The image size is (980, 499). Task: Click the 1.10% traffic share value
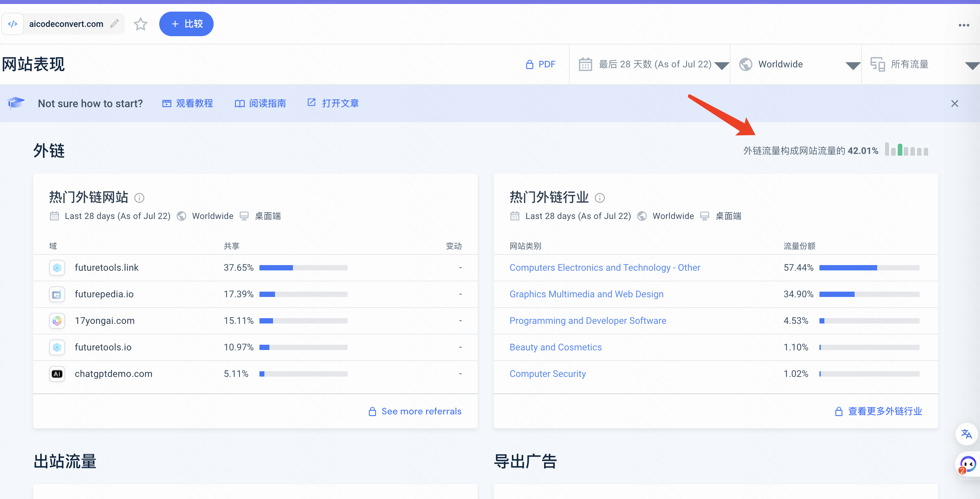pyautogui.click(x=796, y=347)
